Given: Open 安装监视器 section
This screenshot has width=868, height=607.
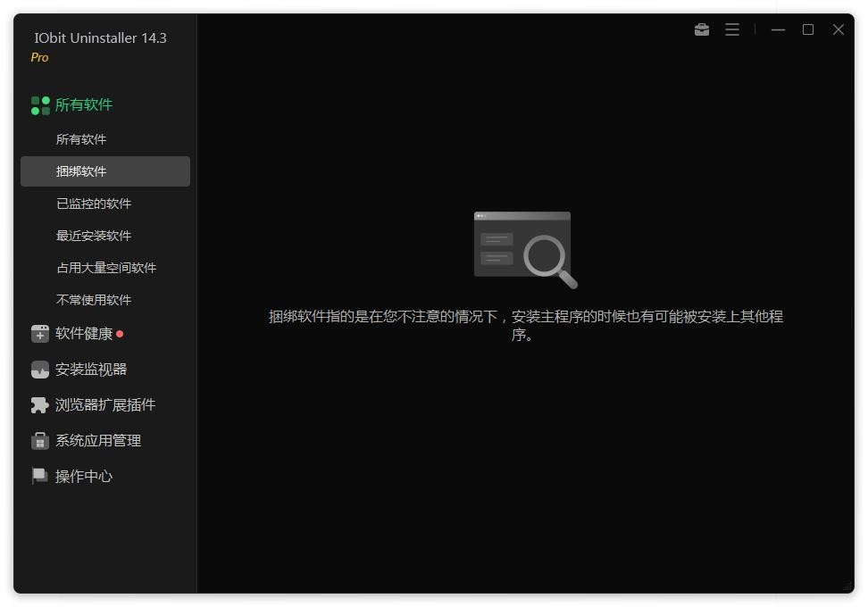Looking at the screenshot, I should click(x=91, y=370).
